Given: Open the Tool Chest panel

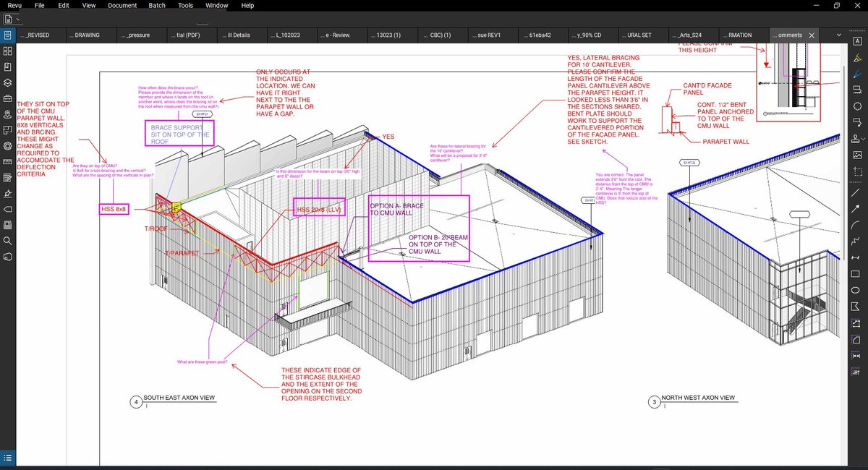Looking at the screenshot, I should coord(8,98).
